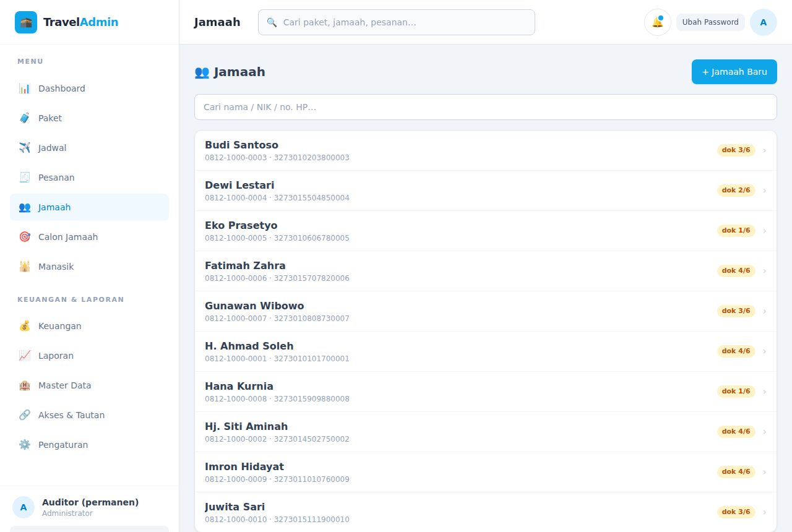Expand Eko Prasetyo row chevron
This screenshot has width=792, height=532.
pyautogui.click(x=765, y=231)
